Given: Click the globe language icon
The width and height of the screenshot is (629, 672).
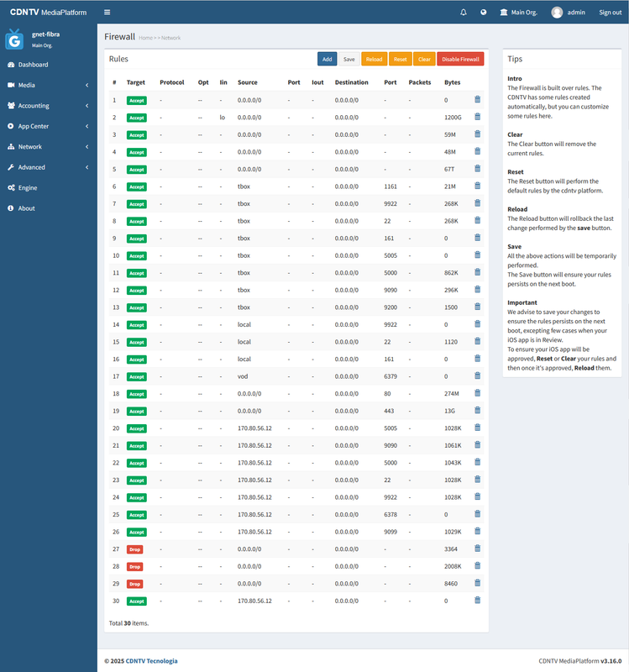Looking at the screenshot, I should click(x=484, y=13).
